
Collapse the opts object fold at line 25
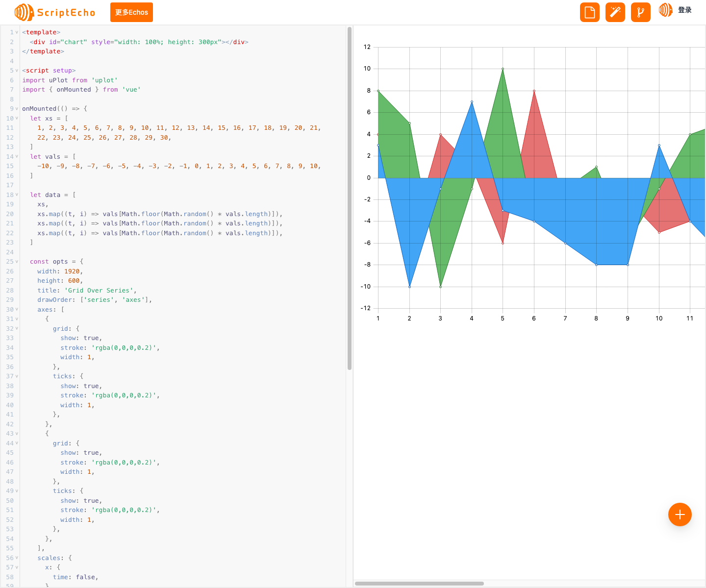(x=17, y=262)
